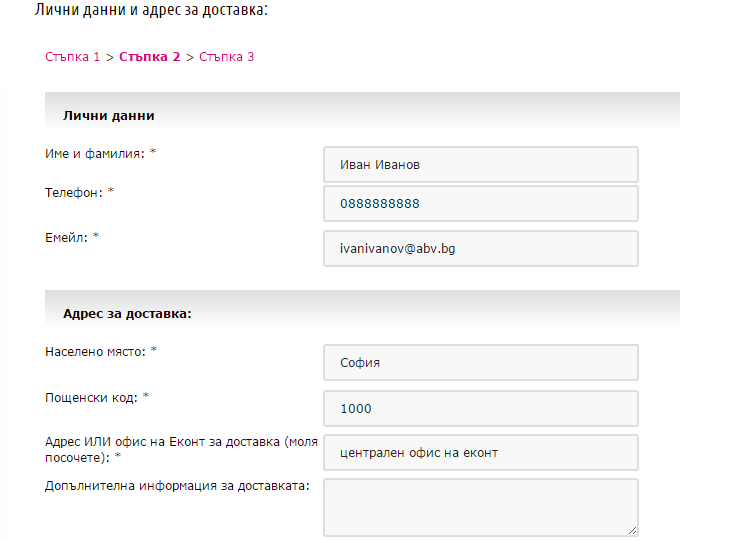The height and width of the screenshot is (540, 732).
Task: Click the bold Стъпка 2 breadcrumb link
Action: (149, 57)
